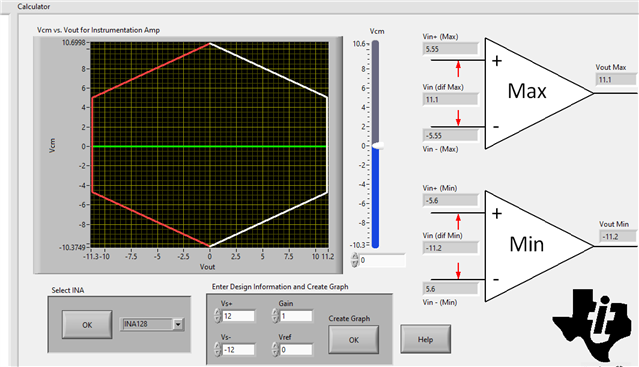Click the -11.3 Vout axis minimum label
Viewport: 639px width, 367px height.
[x=91, y=257]
